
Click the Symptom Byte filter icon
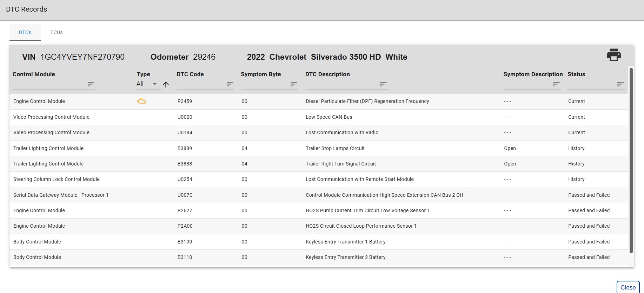coord(294,84)
